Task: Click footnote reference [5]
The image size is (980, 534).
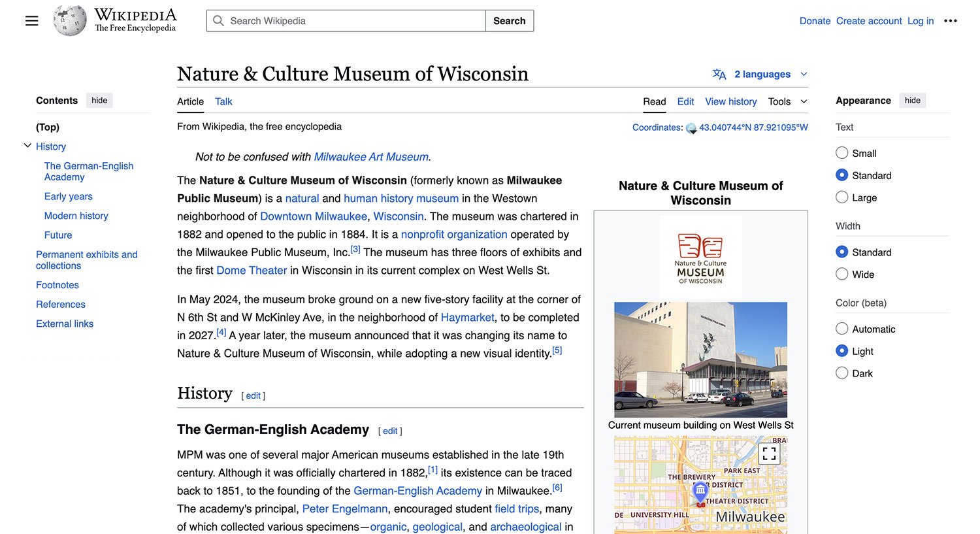Action: 557,350
